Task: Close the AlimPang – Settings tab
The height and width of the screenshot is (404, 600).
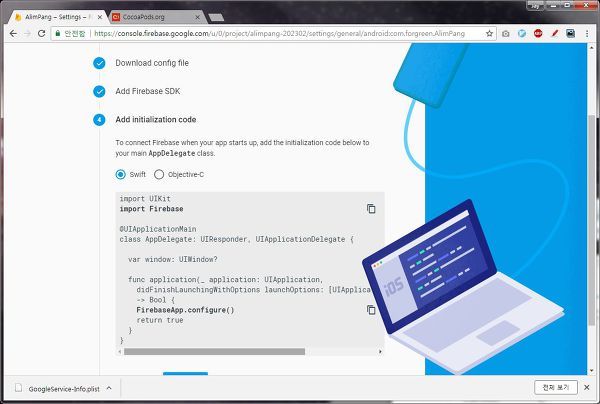Action: pyautogui.click(x=100, y=17)
